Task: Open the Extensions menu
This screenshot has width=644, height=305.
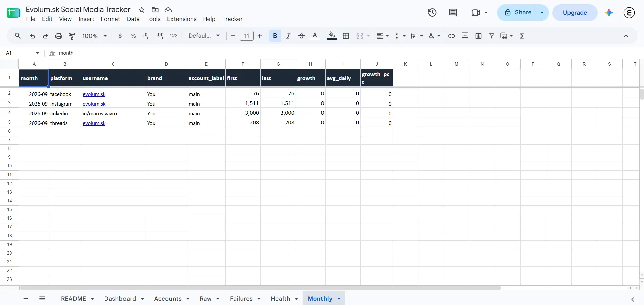Action: pos(182,19)
